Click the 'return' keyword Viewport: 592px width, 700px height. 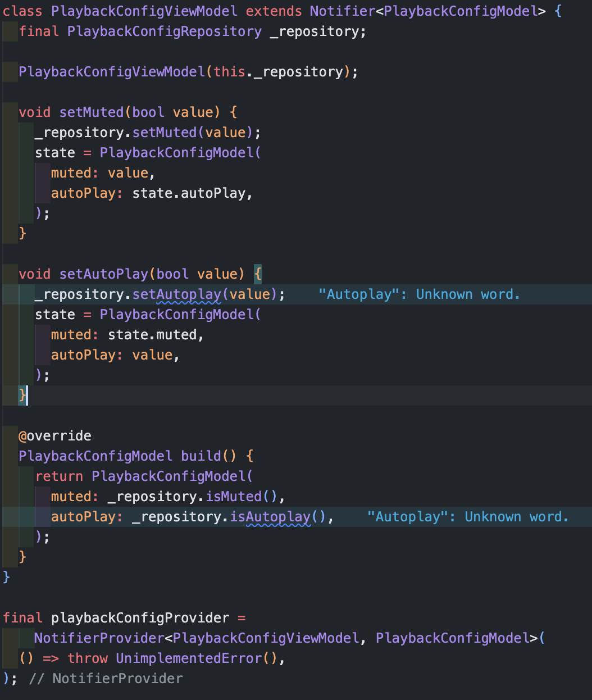[59, 476]
